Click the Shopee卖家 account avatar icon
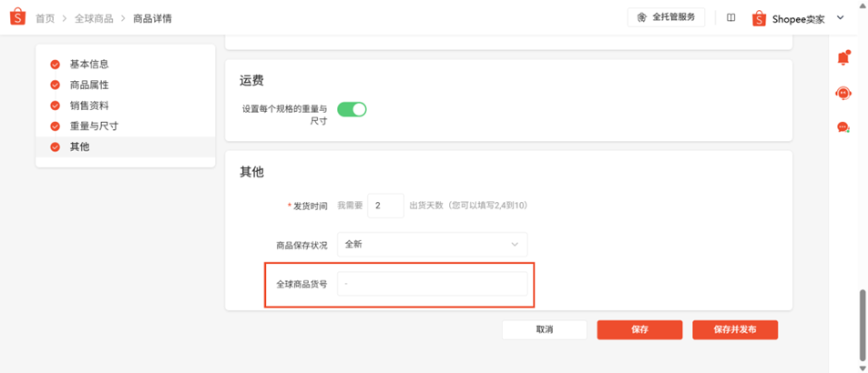This screenshot has width=868, height=373. (759, 18)
